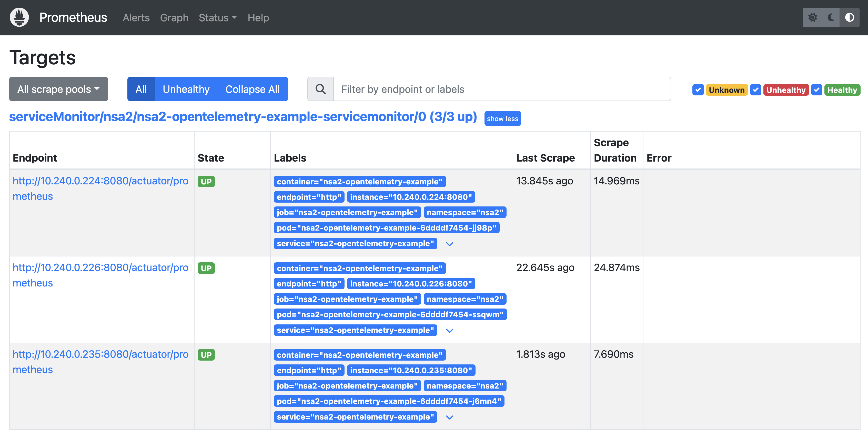Click the Collapse All button
The width and height of the screenshot is (868, 437).
pos(253,89)
